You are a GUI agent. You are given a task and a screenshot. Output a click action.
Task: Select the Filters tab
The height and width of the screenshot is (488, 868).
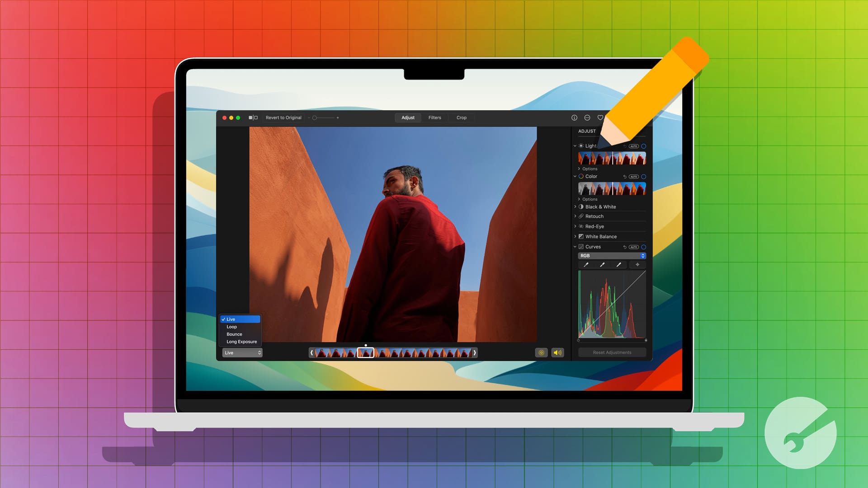point(434,117)
